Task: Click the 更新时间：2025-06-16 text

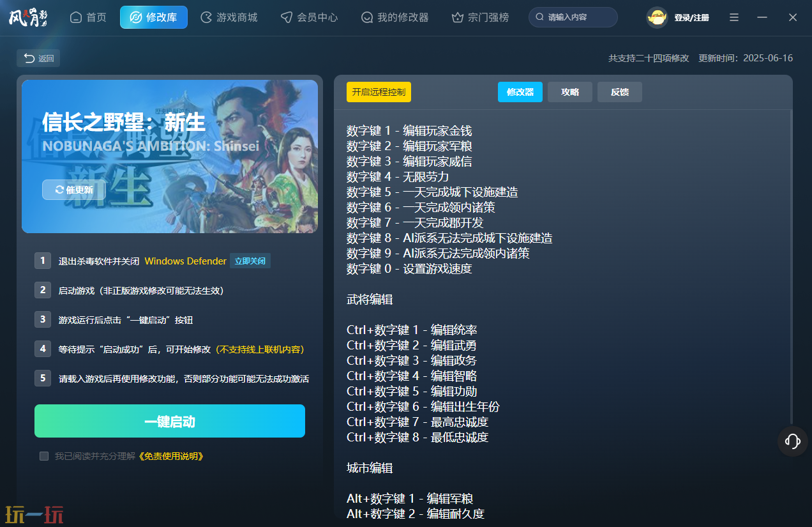Action: (746, 58)
